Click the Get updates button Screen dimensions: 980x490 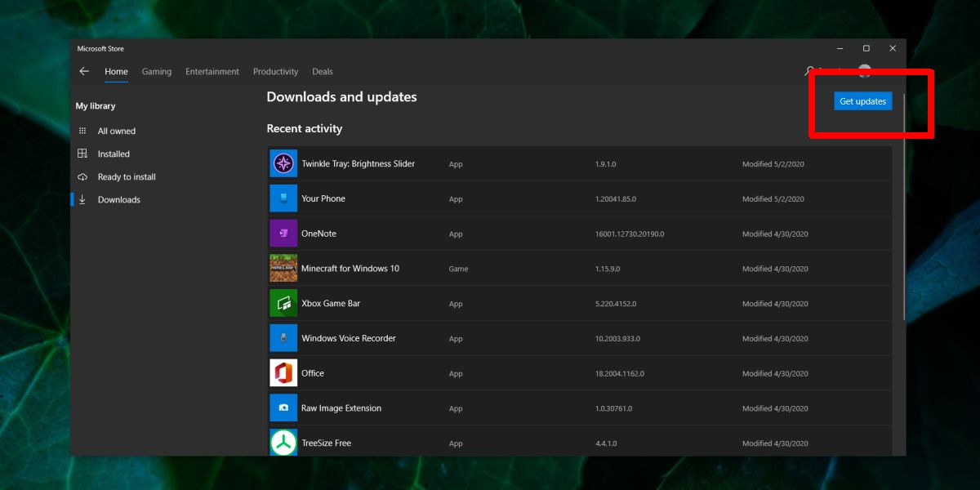[862, 100]
